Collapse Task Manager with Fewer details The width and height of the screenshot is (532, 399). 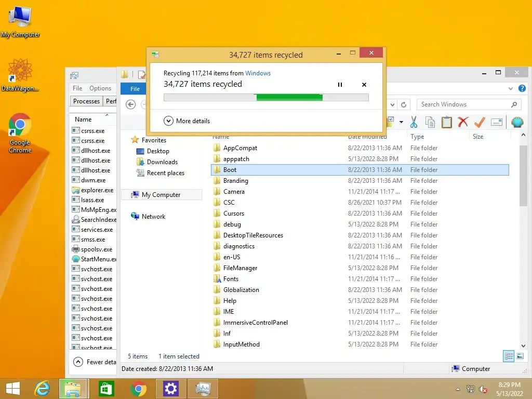click(95, 362)
